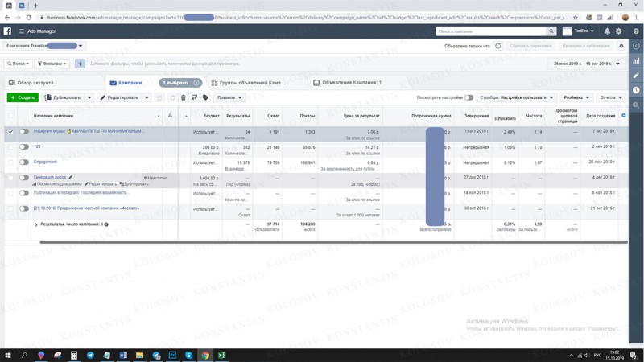Screen dimensions: 644x362
Task: Switch to Группы объявлений tab
Action: [248, 83]
